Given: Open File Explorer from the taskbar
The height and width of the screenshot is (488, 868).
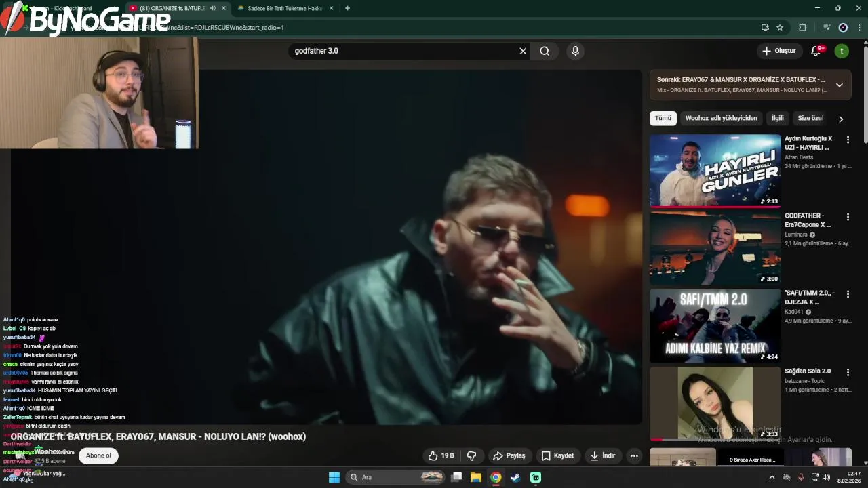Looking at the screenshot, I should (476, 477).
